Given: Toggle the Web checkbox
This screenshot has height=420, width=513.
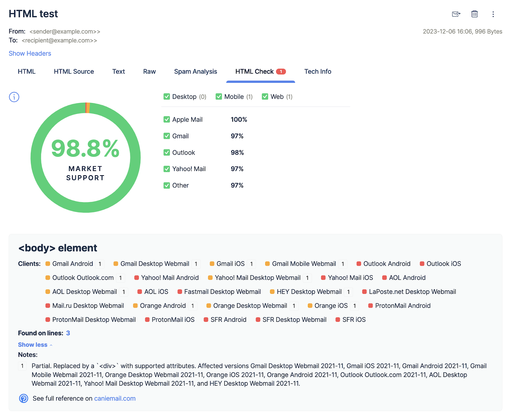Looking at the screenshot, I should (265, 96).
